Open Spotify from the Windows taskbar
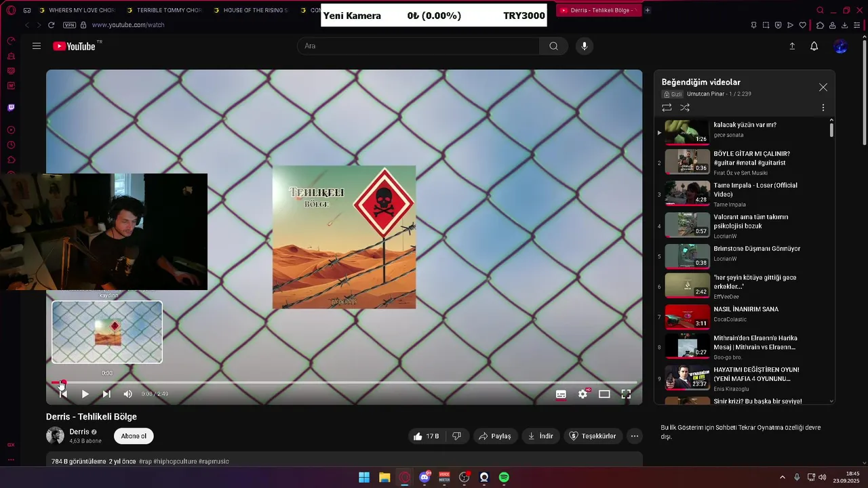Viewport: 868px width, 488px height. tap(504, 477)
